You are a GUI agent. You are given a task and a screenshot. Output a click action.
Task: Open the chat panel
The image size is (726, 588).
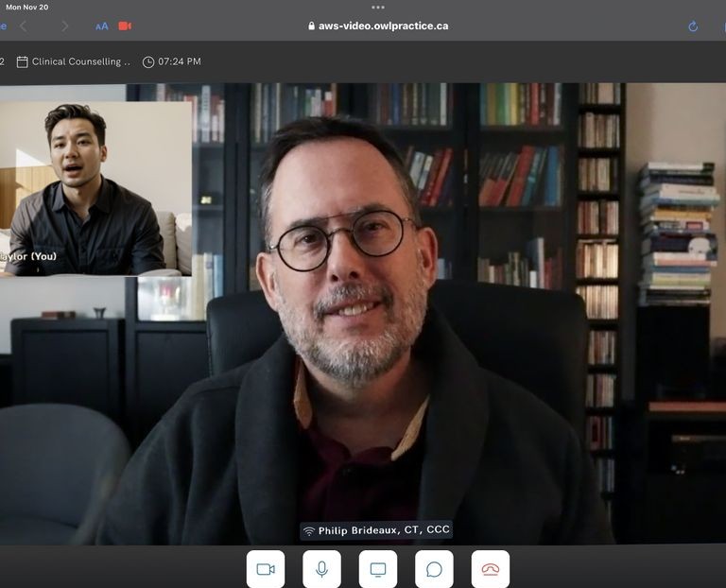tap(434, 569)
